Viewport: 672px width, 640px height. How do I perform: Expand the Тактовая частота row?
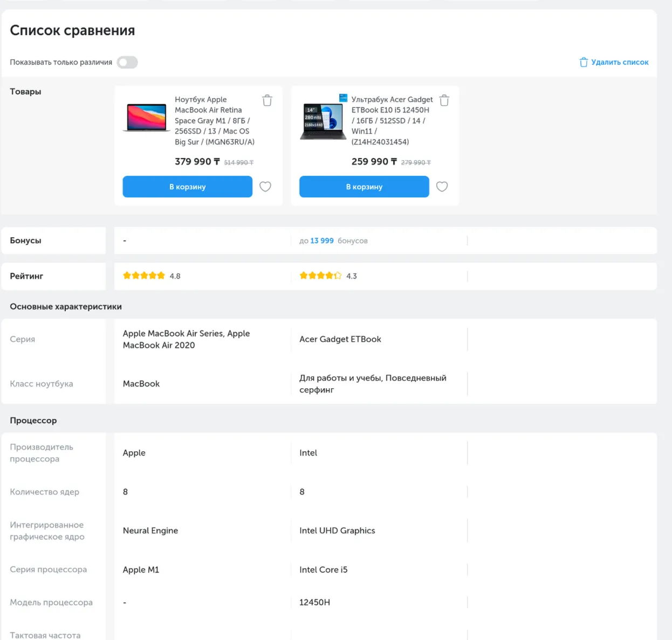[x=45, y=635]
